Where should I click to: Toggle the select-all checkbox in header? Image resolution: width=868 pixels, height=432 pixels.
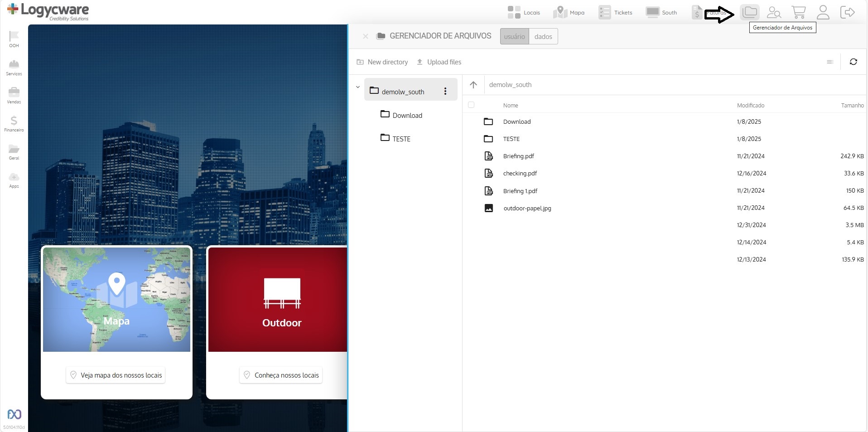click(x=471, y=105)
